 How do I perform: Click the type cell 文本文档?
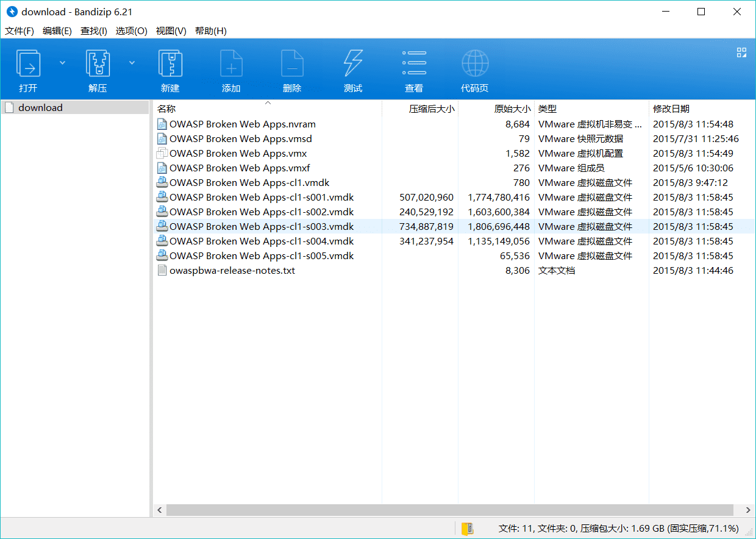tap(557, 270)
